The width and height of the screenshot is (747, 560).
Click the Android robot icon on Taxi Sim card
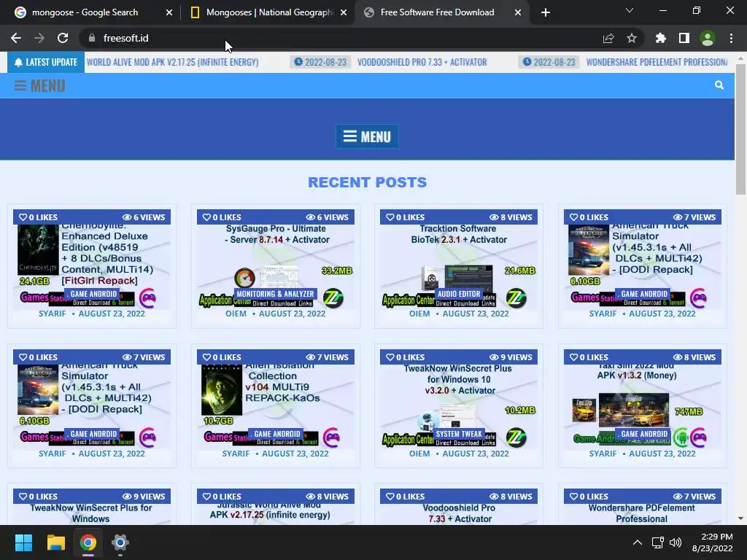[681, 437]
